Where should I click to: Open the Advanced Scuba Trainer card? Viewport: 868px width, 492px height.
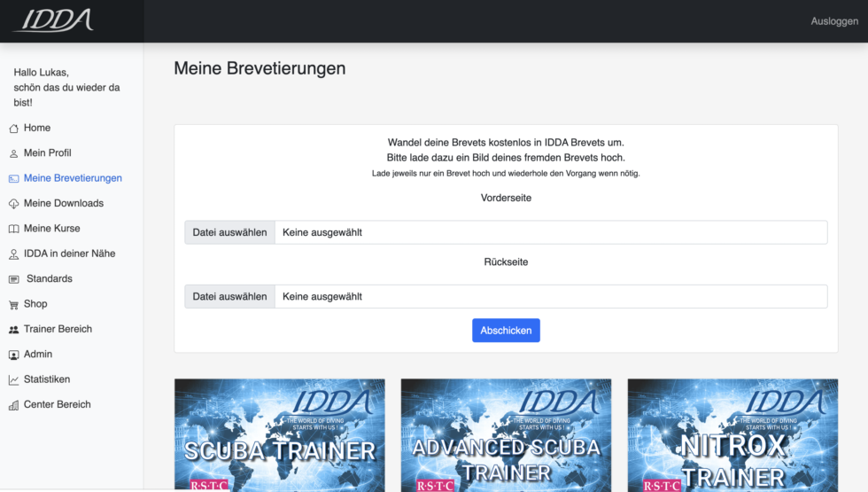pos(506,435)
